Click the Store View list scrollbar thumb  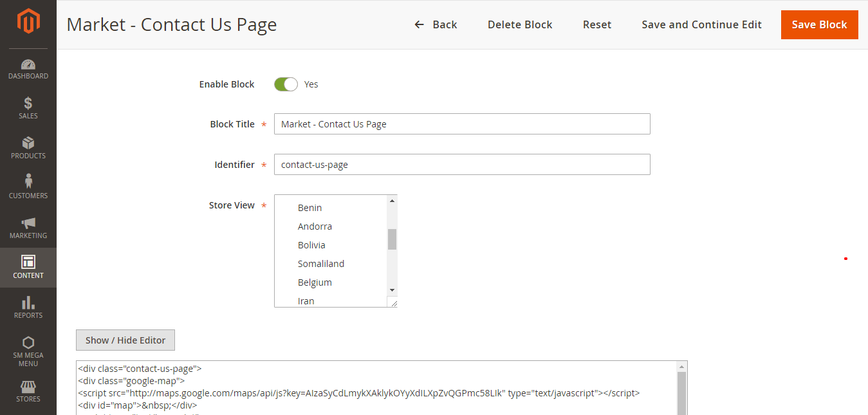[x=392, y=239]
